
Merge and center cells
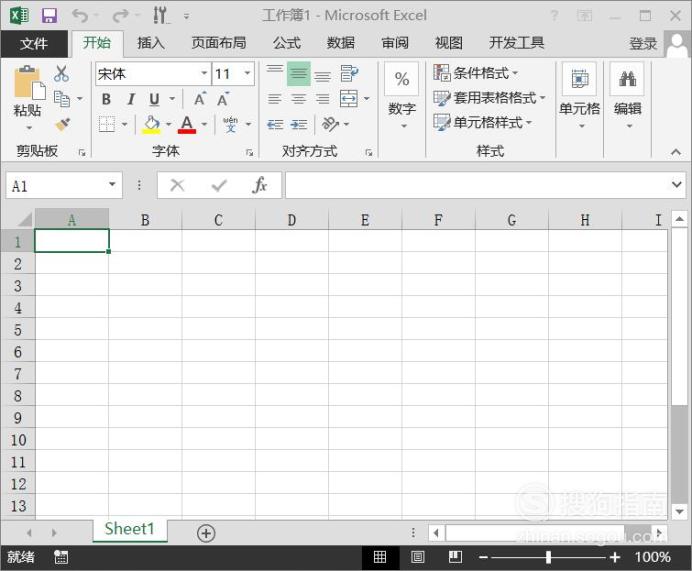(x=349, y=99)
